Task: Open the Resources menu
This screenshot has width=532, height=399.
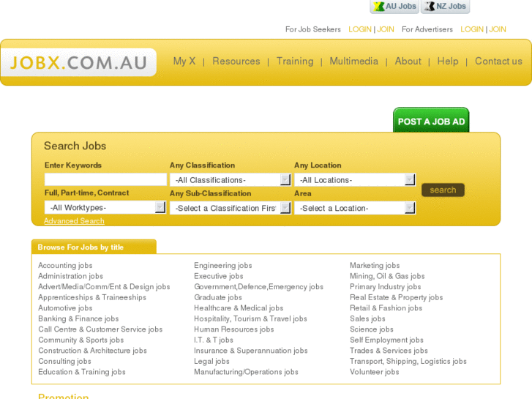Action: [x=236, y=61]
